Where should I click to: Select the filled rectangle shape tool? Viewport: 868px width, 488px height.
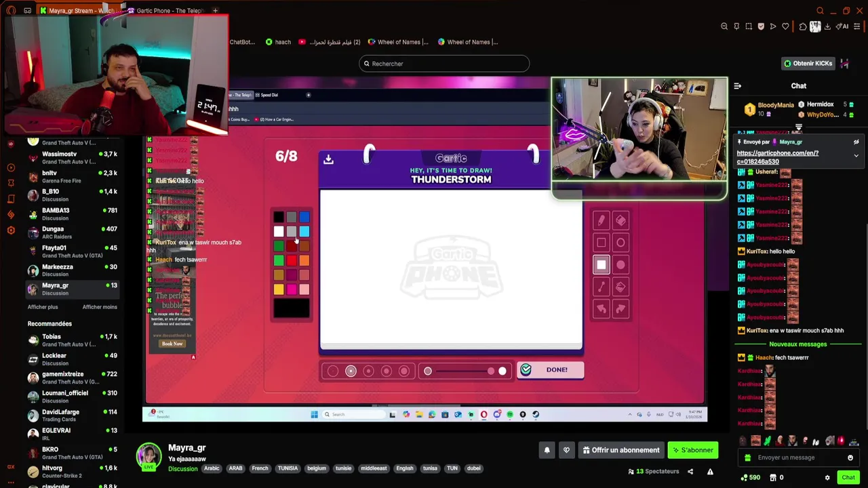(601, 264)
